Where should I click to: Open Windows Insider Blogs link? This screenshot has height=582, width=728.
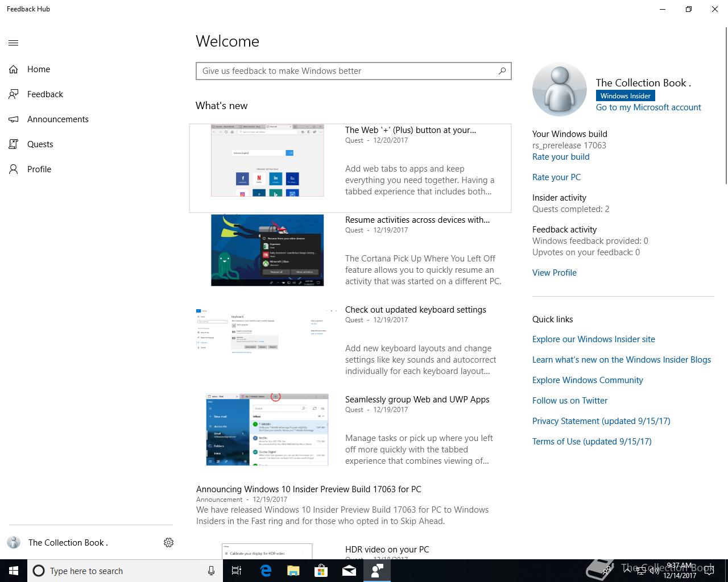pos(622,360)
